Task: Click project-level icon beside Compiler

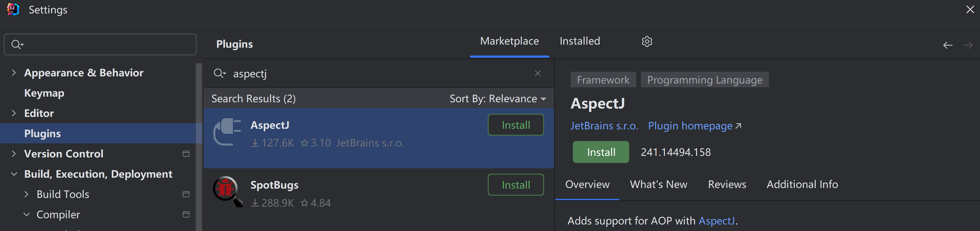Action: click(x=186, y=215)
